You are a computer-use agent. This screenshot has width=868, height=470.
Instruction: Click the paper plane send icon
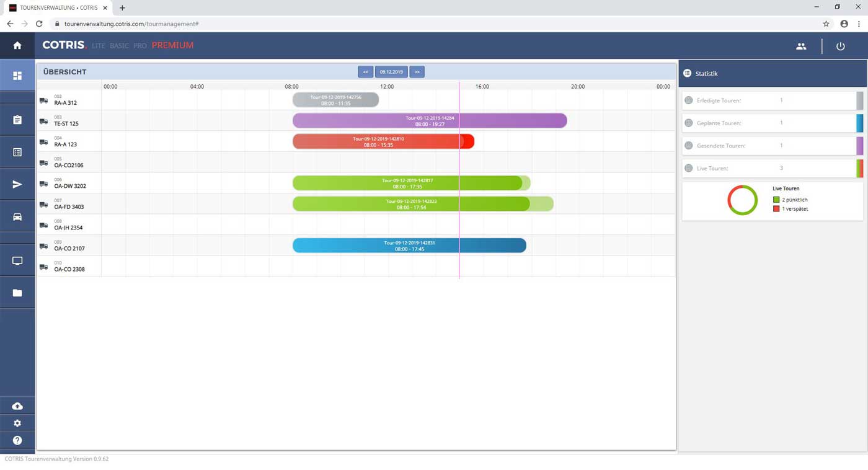(17, 184)
